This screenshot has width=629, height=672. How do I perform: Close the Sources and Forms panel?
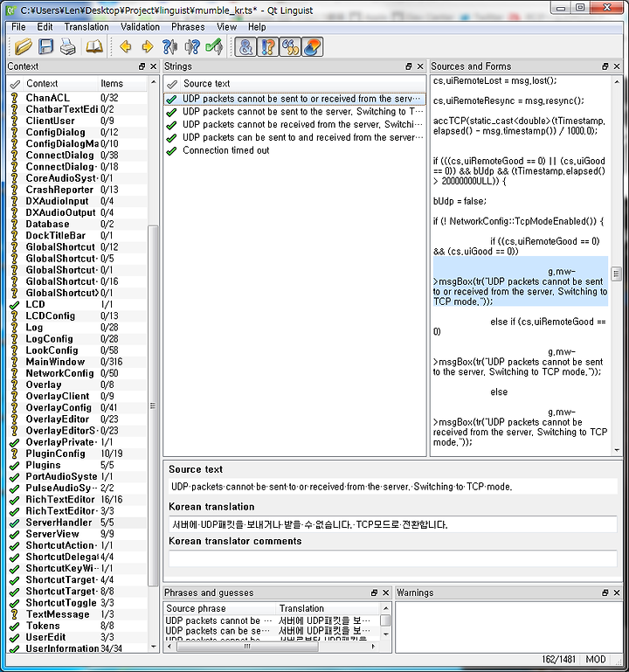click(617, 66)
